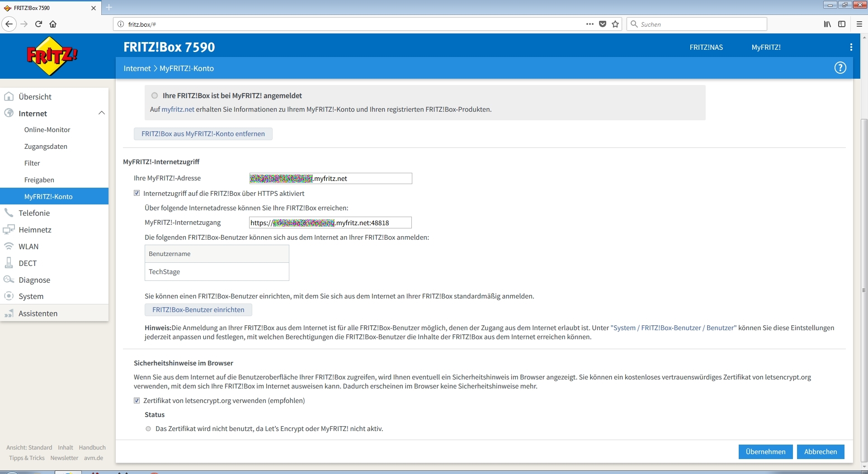Open page actions three-dot menu in the address bar
The height and width of the screenshot is (474, 868).
(590, 24)
